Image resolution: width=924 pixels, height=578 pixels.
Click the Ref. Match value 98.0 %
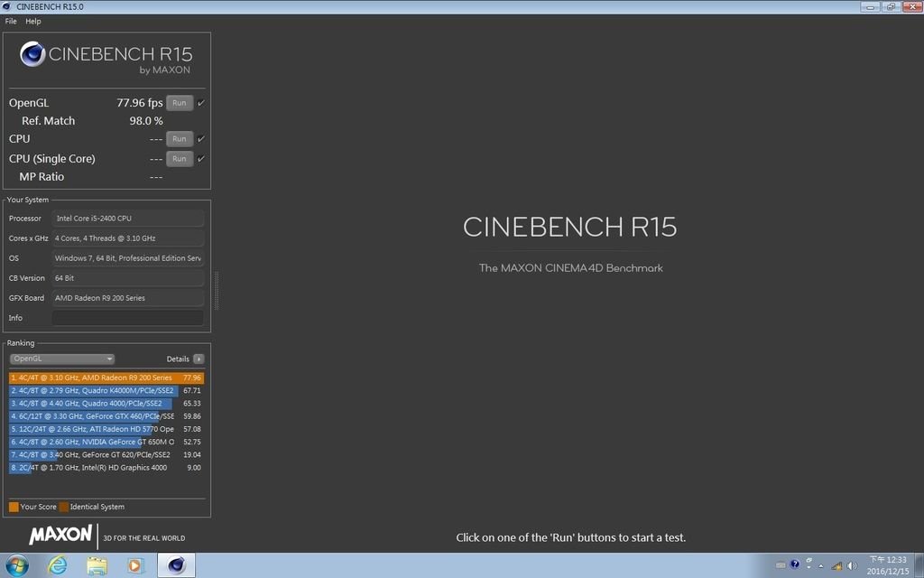[146, 121]
